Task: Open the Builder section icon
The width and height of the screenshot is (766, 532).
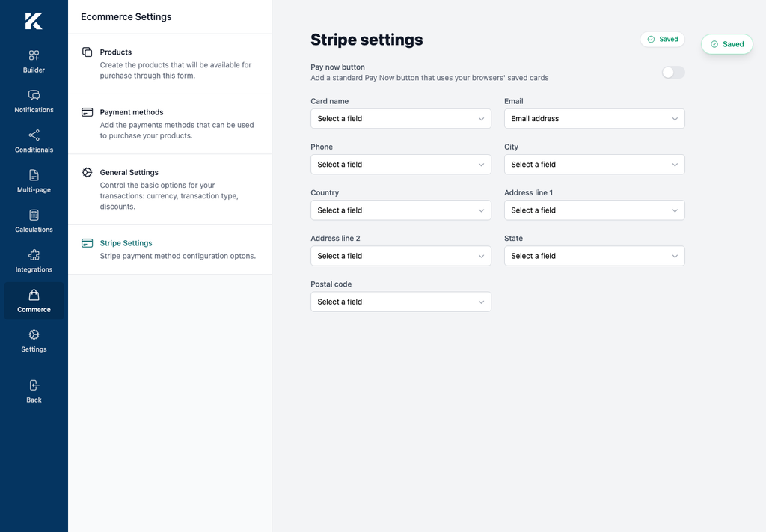Action: click(x=34, y=55)
